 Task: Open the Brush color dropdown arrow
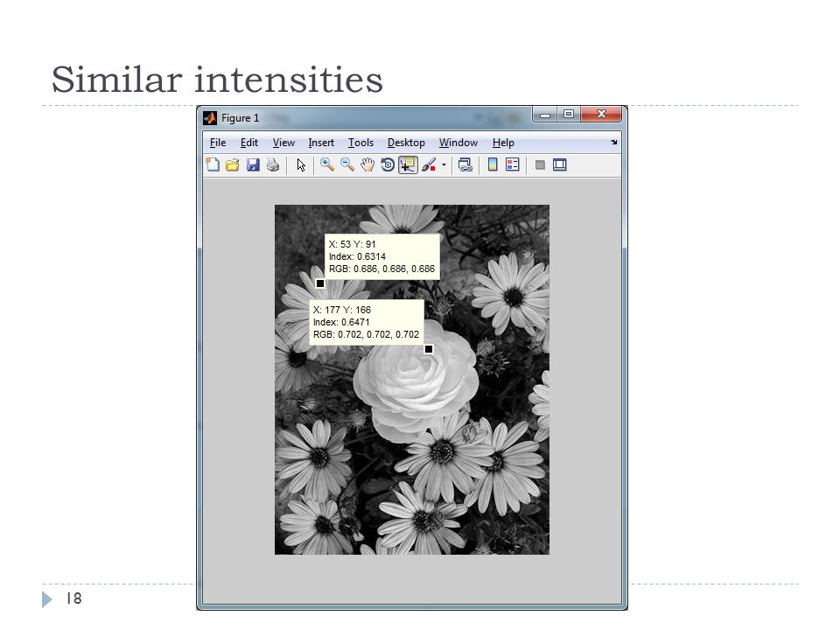[x=444, y=164]
